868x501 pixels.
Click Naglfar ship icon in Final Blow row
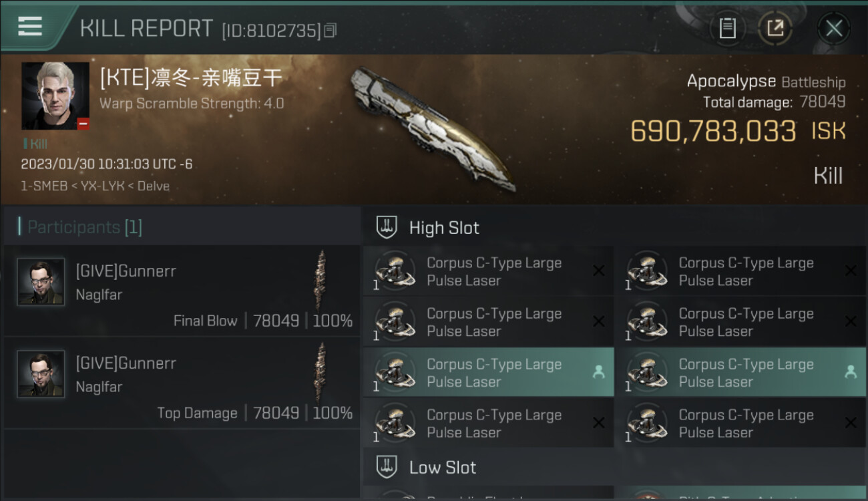pyautogui.click(x=321, y=279)
